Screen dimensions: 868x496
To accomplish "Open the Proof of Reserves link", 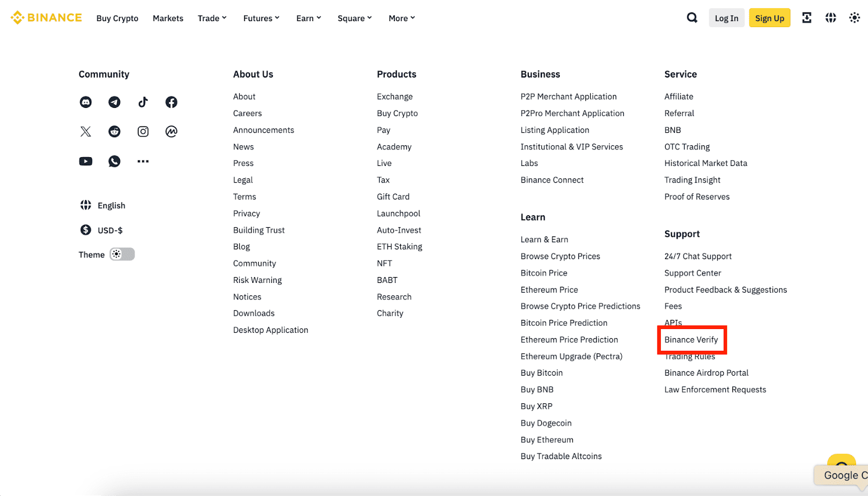I will tap(697, 197).
